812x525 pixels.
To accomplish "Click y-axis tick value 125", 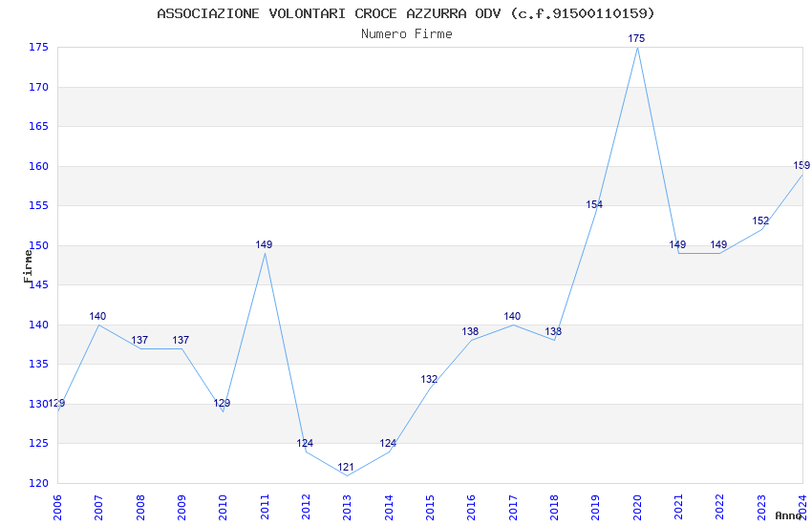I will tap(38, 443).
